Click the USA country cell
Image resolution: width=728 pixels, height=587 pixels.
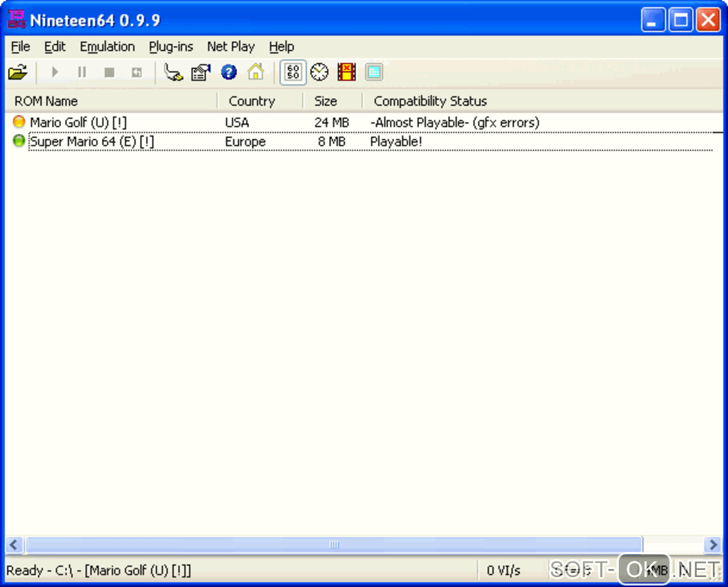(x=237, y=123)
